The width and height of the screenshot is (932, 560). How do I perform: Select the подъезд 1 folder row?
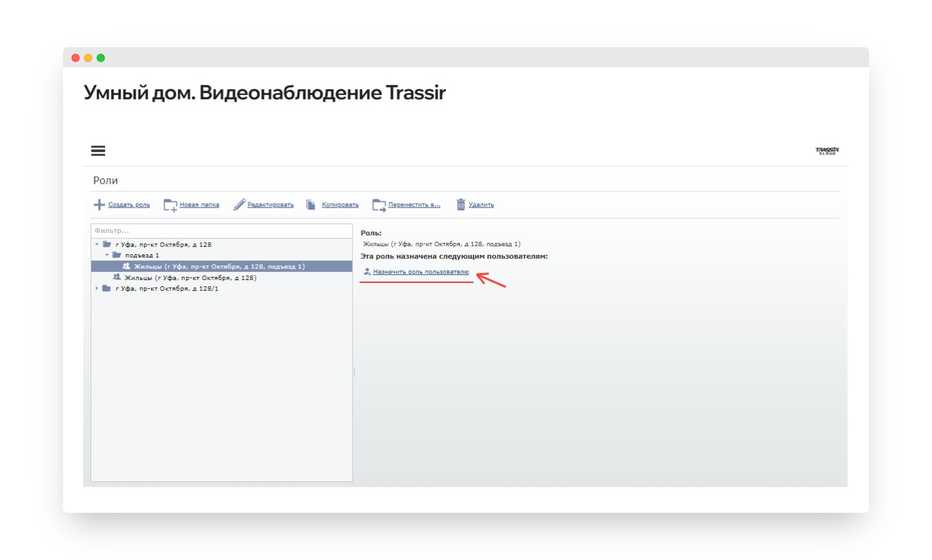tap(222, 255)
